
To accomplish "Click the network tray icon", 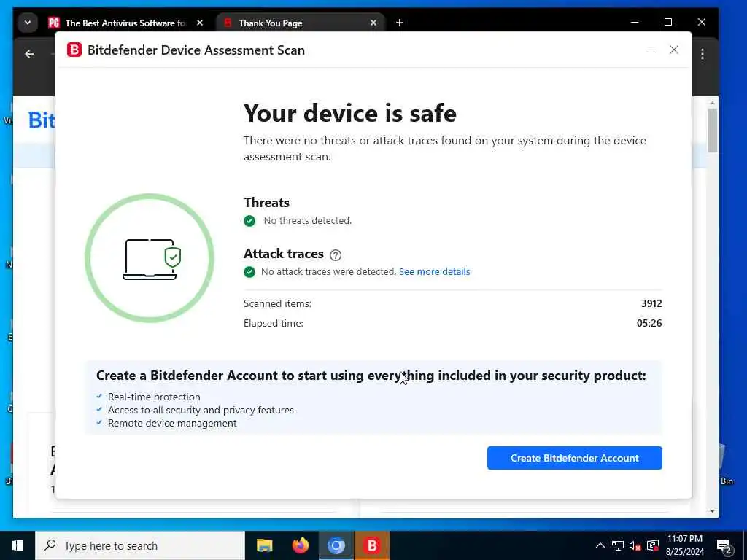I will pos(618,545).
